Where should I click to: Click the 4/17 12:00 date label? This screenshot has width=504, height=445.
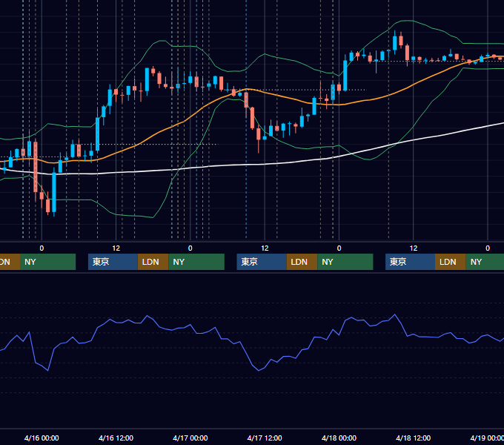[265, 438]
